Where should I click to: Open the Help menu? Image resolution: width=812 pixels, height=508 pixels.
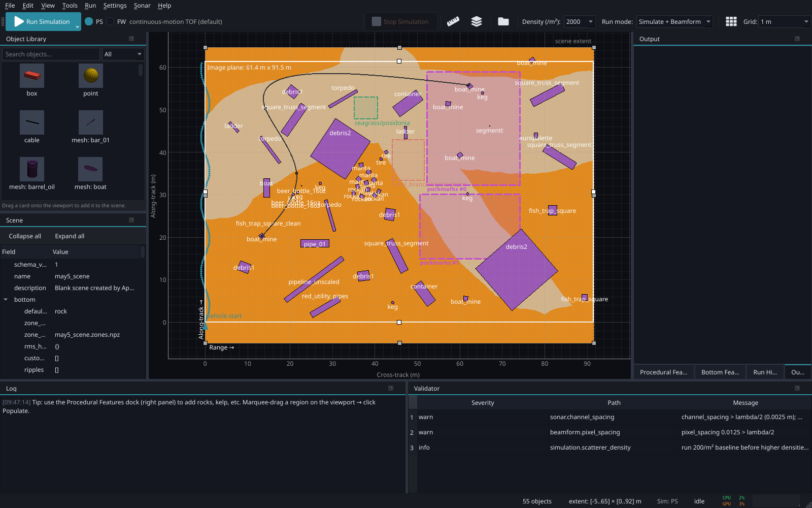164,6
